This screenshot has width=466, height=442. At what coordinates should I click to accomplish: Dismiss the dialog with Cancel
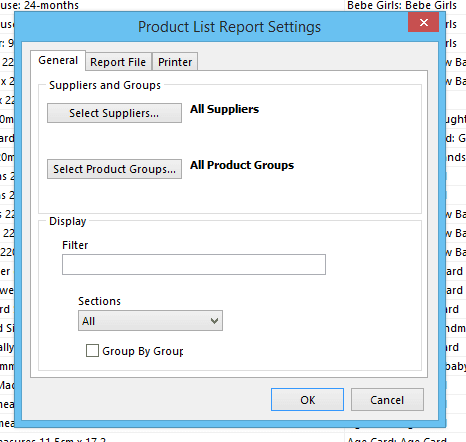pyautogui.click(x=387, y=399)
